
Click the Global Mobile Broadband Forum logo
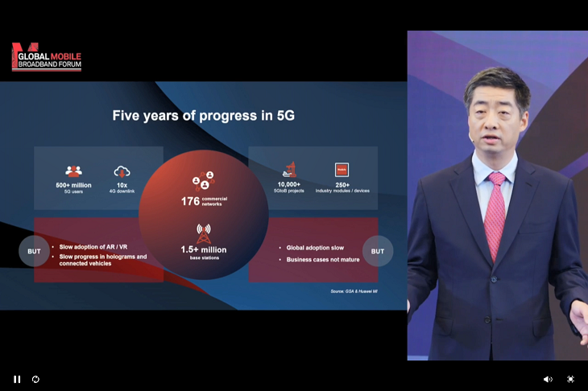(47, 58)
